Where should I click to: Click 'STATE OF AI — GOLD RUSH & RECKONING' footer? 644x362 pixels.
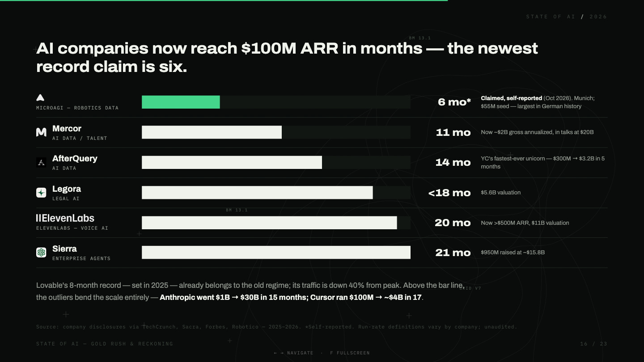pos(105,344)
